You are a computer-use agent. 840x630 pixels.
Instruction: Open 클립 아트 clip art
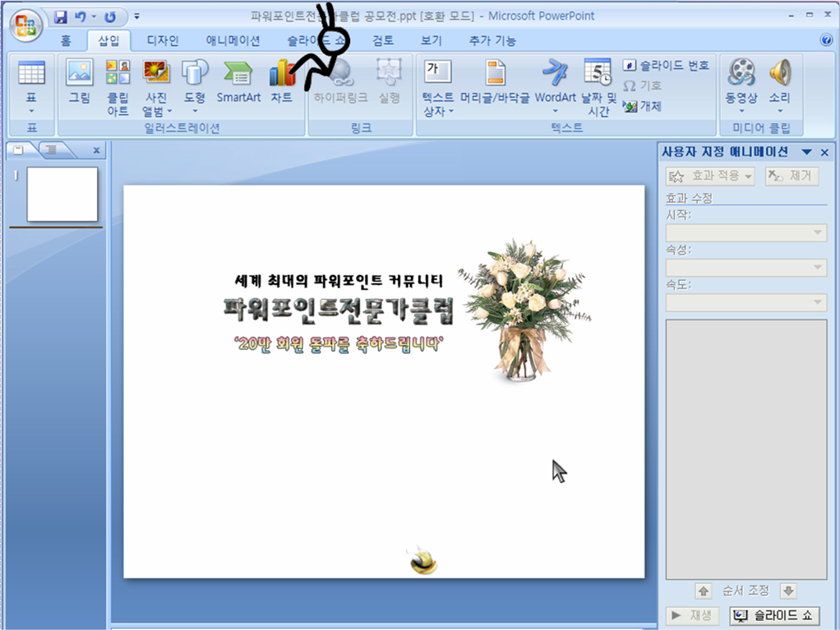click(x=118, y=87)
